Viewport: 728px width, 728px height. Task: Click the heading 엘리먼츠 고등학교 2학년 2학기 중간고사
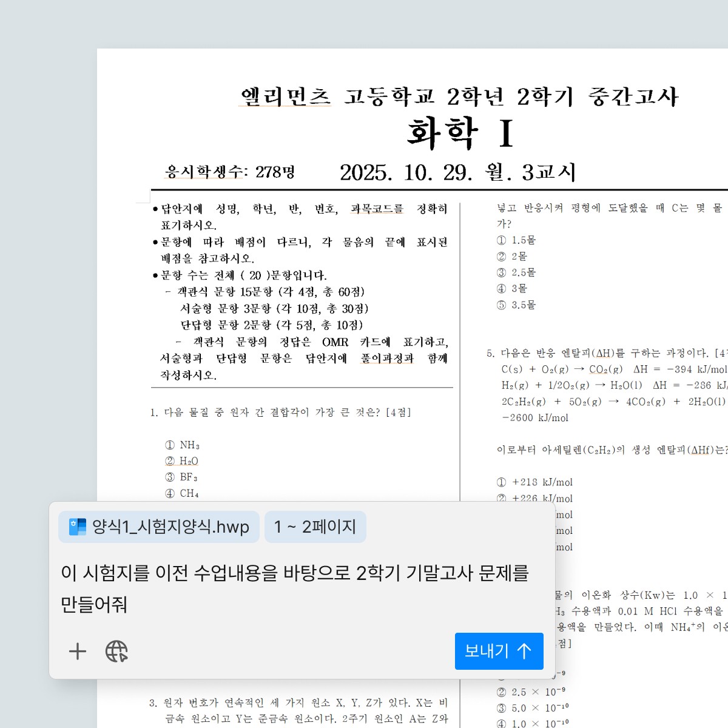click(x=459, y=96)
